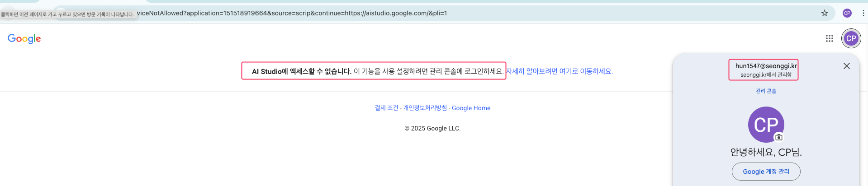Image resolution: width=868 pixels, height=186 pixels.
Task: Open the 개인정보처리방침 footer link
Action: coord(425,108)
